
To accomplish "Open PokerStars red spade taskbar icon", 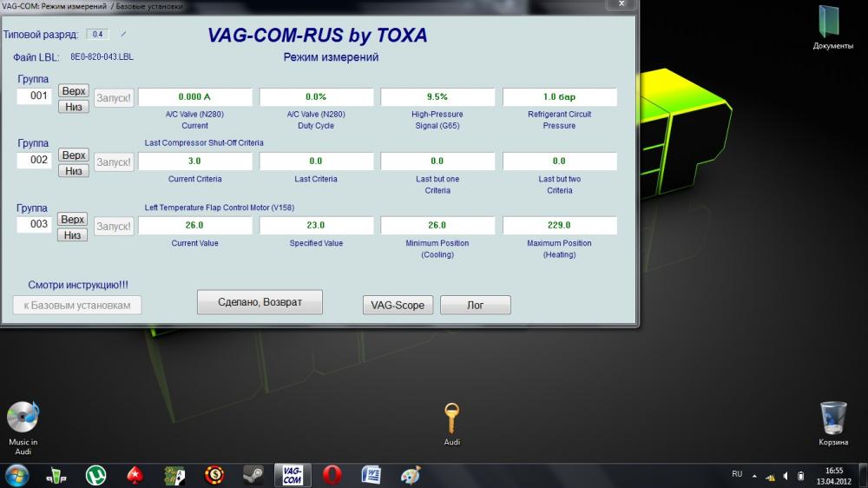I will tap(135, 475).
